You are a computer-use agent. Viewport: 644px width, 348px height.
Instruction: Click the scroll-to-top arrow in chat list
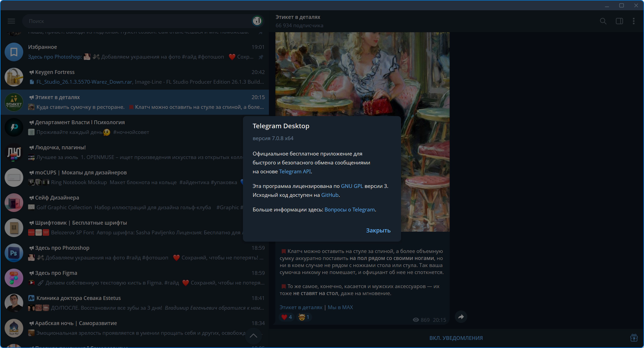253,336
